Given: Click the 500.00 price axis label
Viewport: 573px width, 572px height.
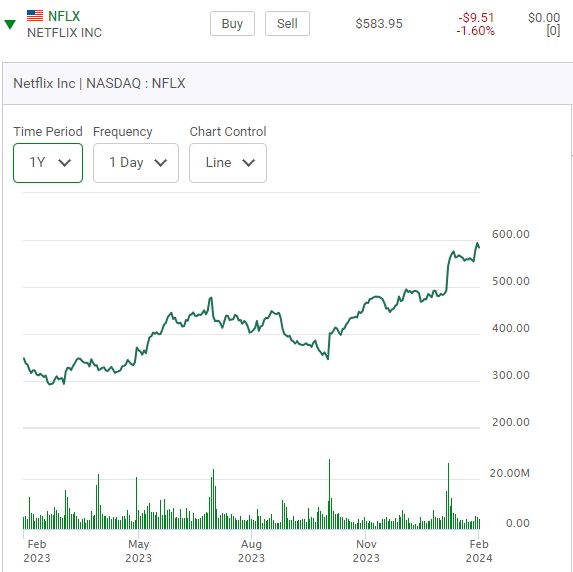Looking at the screenshot, I should pos(511,281).
